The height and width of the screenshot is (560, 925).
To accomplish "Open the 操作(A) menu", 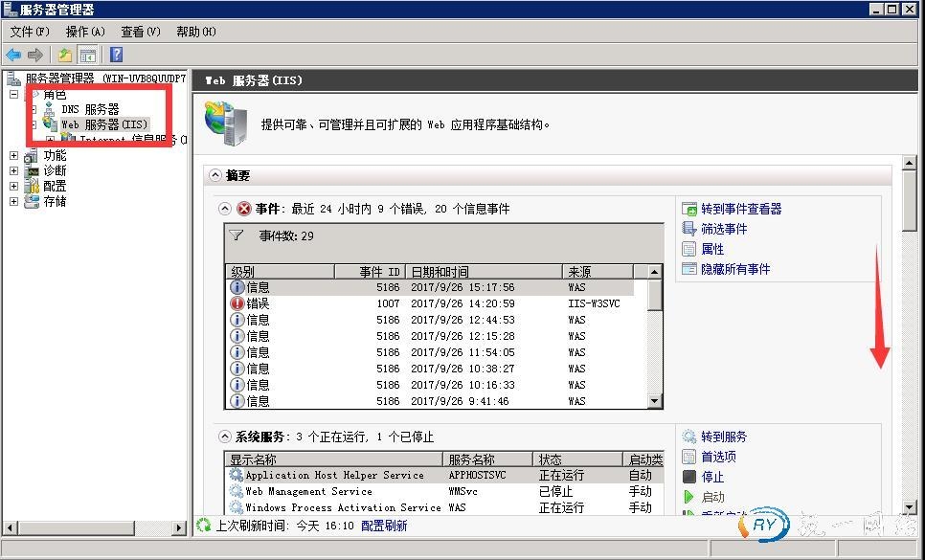I will (85, 32).
